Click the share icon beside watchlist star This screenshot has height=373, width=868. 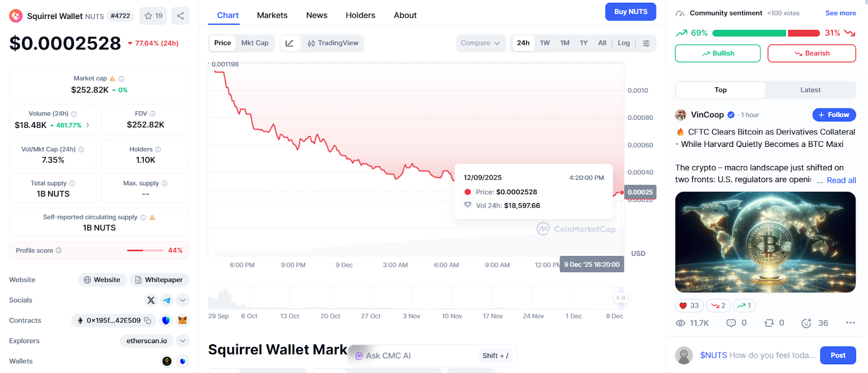point(181,16)
